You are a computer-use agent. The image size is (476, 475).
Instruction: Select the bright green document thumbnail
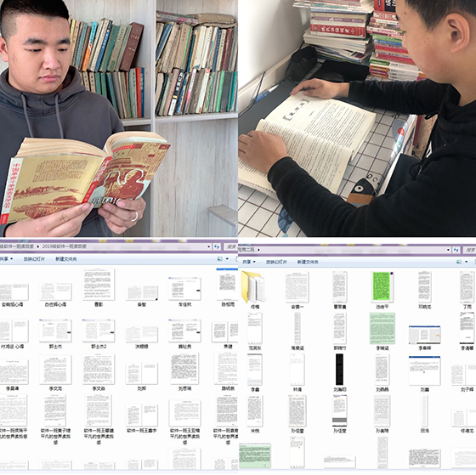pos(382,287)
